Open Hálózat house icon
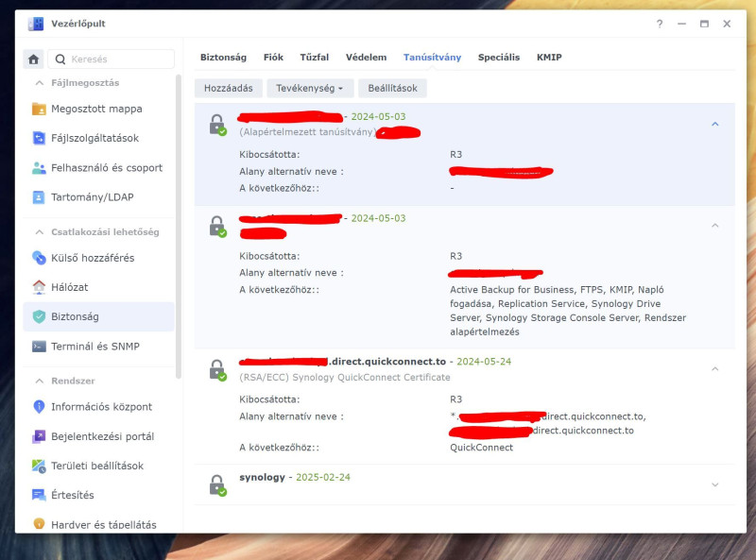756x560 pixels. pyautogui.click(x=39, y=287)
